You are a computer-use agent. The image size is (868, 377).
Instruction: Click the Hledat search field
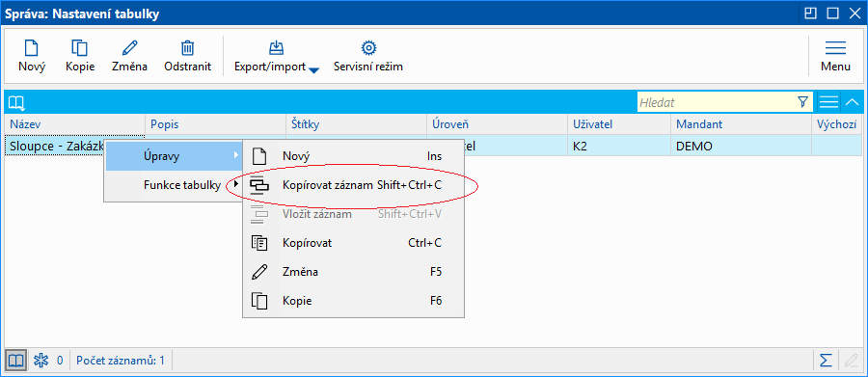click(x=716, y=102)
